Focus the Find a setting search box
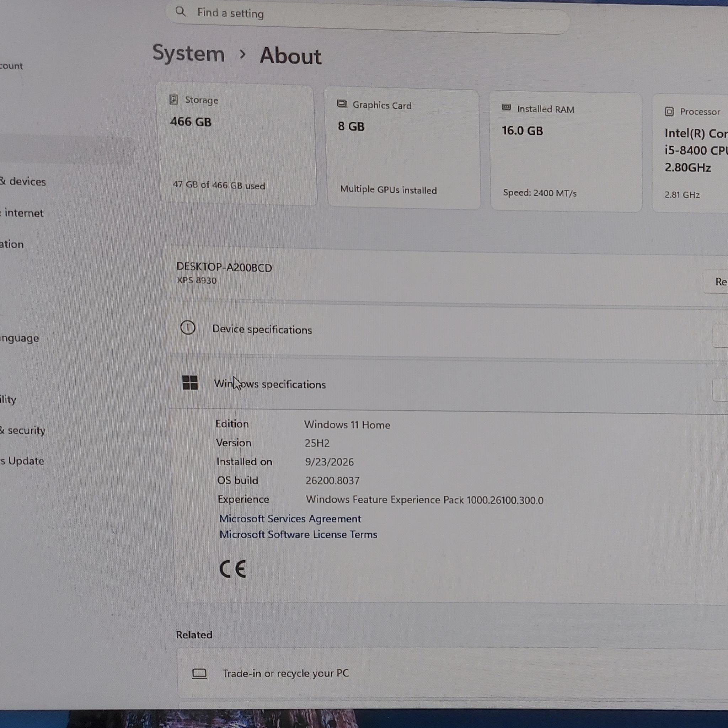Viewport: 728px width, 728px height. click(x=368, y=17)
